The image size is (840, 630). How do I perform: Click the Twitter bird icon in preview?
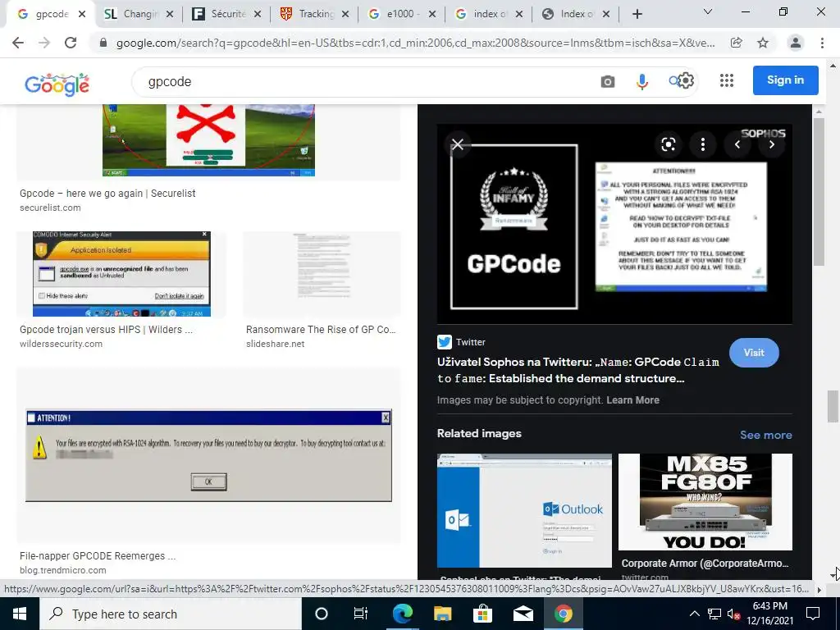point(444,342)
